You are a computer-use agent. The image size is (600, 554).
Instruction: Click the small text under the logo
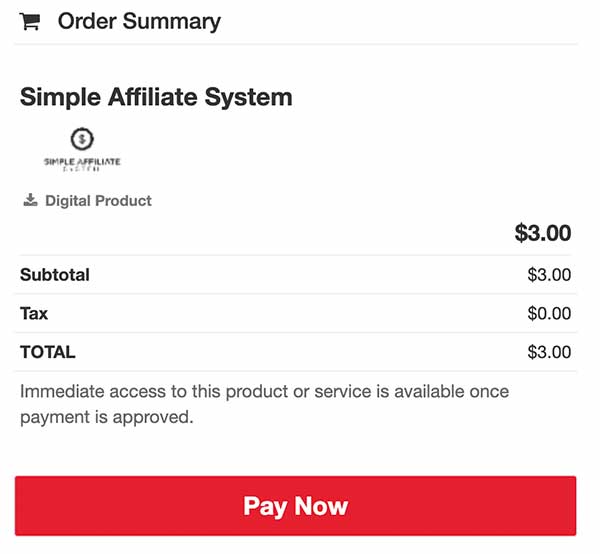[x=81, y=169]
